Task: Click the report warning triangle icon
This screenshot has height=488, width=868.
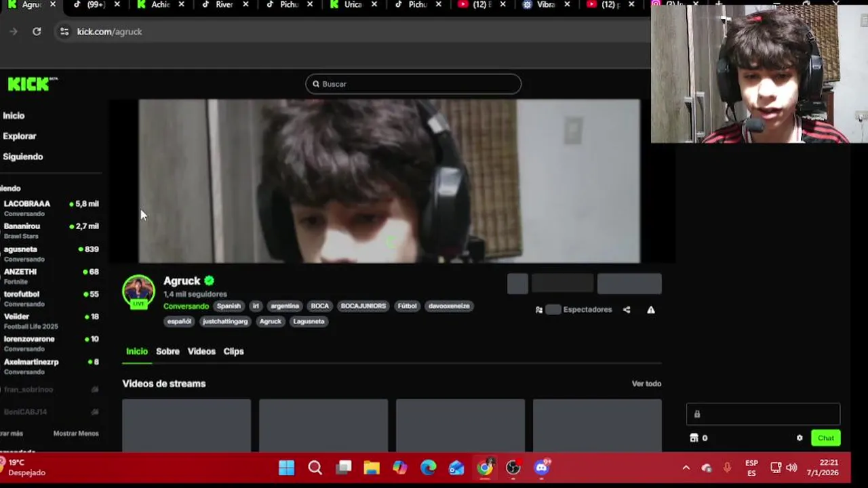Action: point(651,310)
